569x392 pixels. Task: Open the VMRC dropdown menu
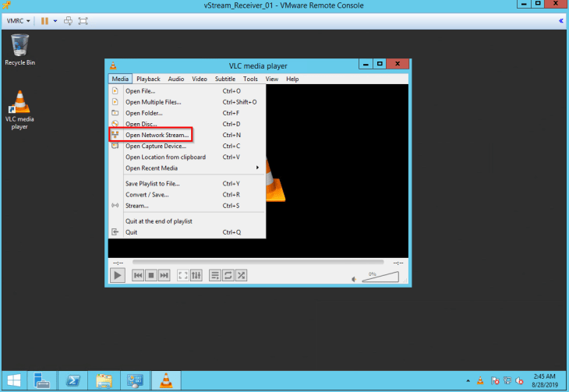[19, 20]
